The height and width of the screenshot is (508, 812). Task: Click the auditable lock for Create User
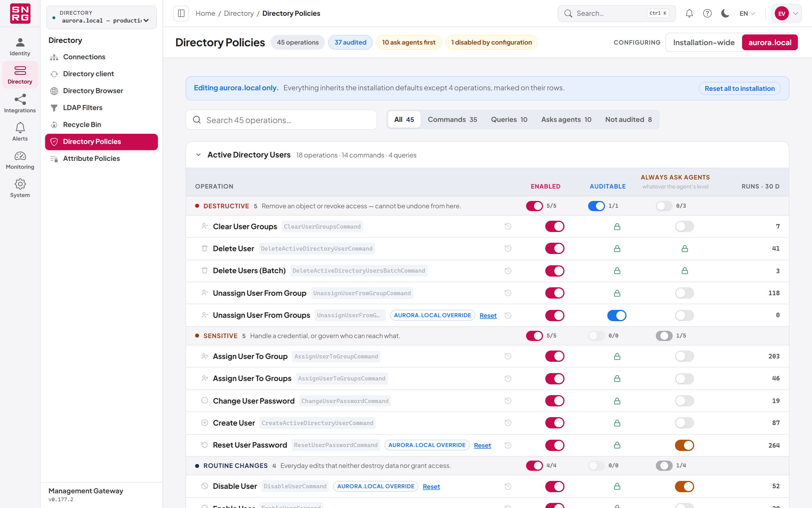(x=617, y=423)
